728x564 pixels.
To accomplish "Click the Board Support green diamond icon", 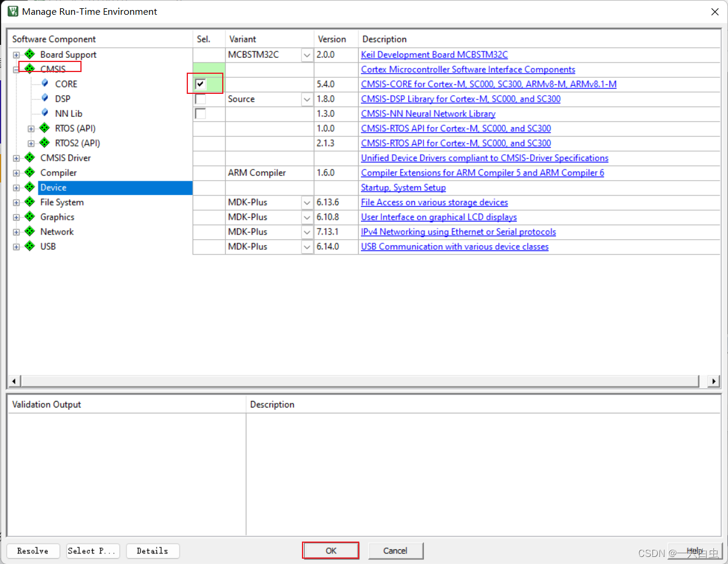I will [30, 54].
